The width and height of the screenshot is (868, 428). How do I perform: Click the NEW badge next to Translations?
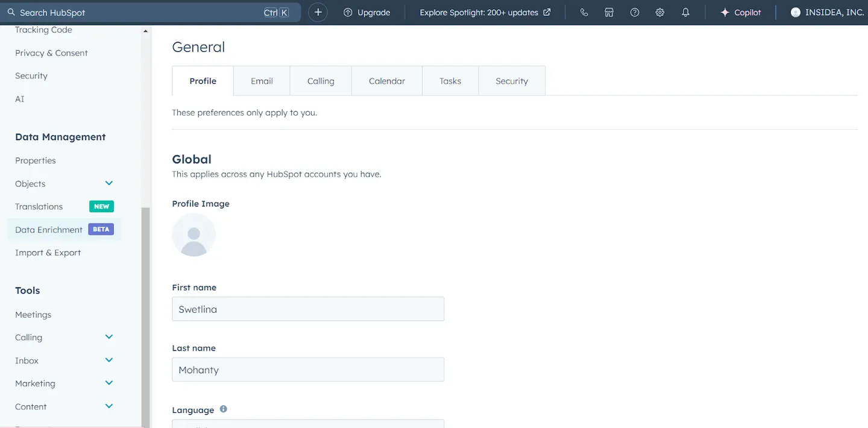click(101, 206)
